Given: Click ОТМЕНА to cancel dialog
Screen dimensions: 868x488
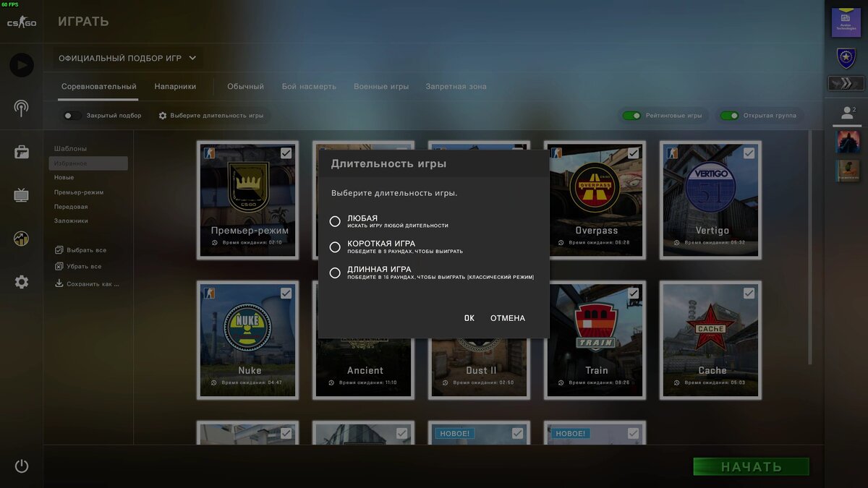Looking at the screenshot, I should click(508, 318).
